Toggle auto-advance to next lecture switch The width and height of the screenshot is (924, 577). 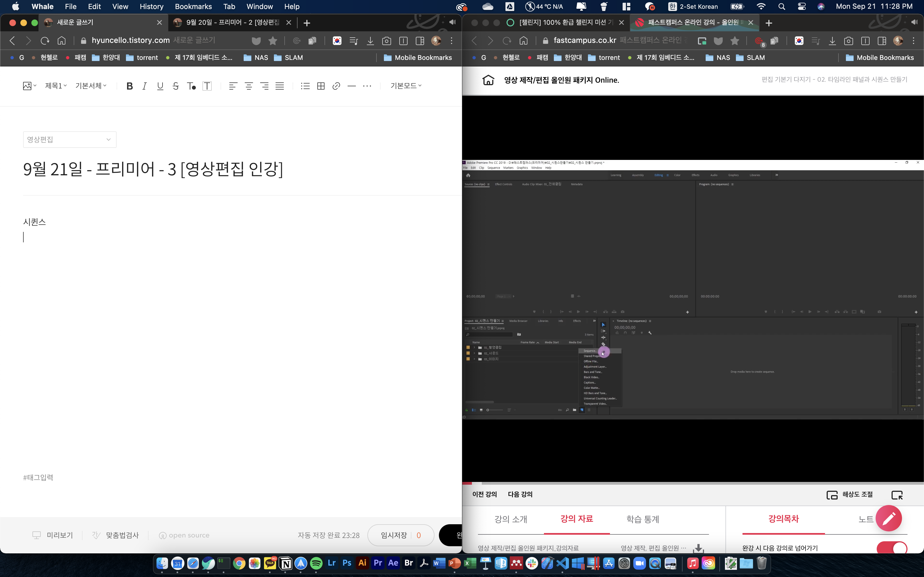[x=892, y=548]
